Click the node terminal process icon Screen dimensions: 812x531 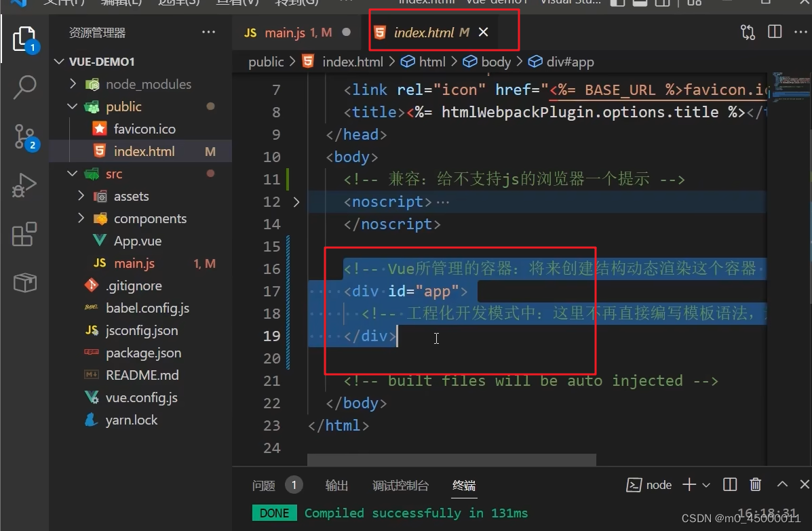[634, 484]
